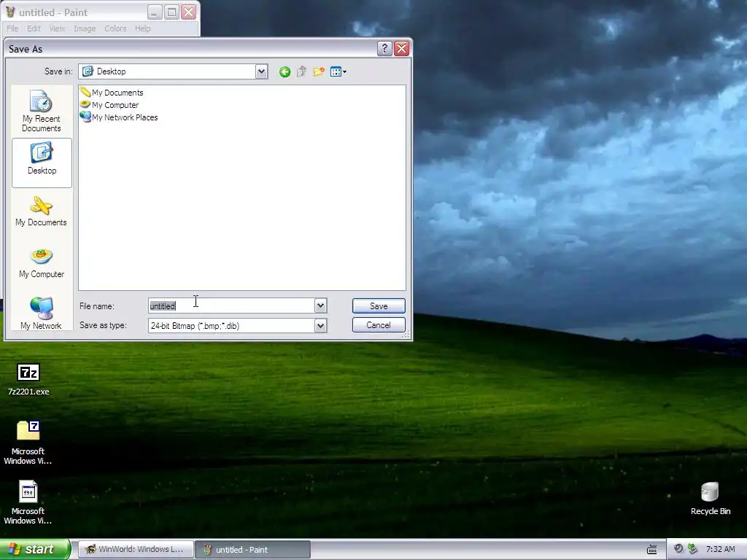Click inside the File name text field
Screen dimensions: 747x560
[x=231, y=306]
